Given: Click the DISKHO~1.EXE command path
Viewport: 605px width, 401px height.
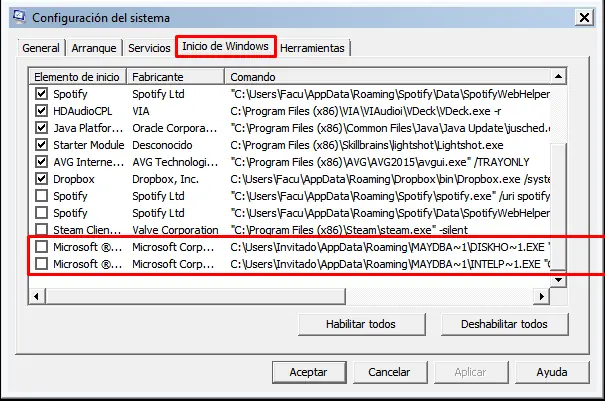Looking at the screenshot, I should point(390,247).
